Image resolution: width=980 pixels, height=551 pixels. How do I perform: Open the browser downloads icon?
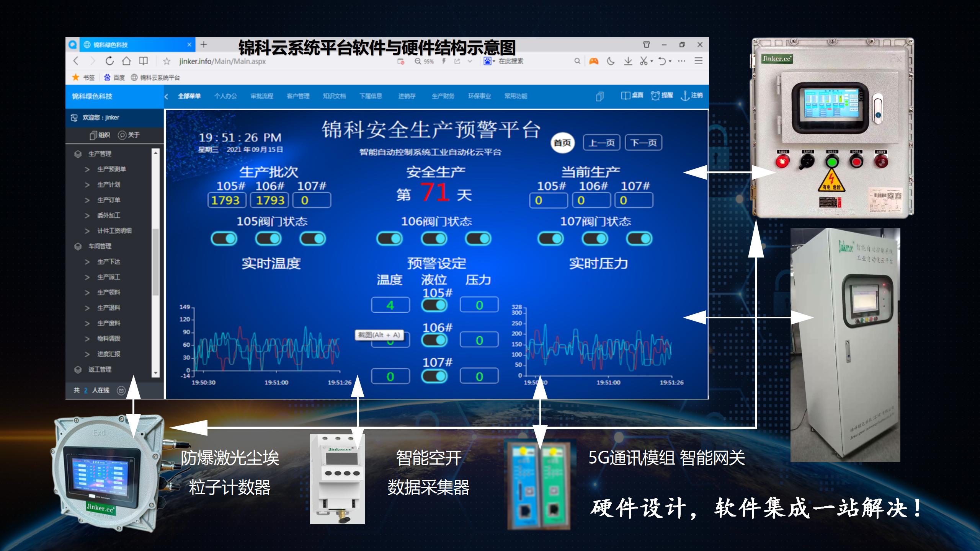(628, 61)
